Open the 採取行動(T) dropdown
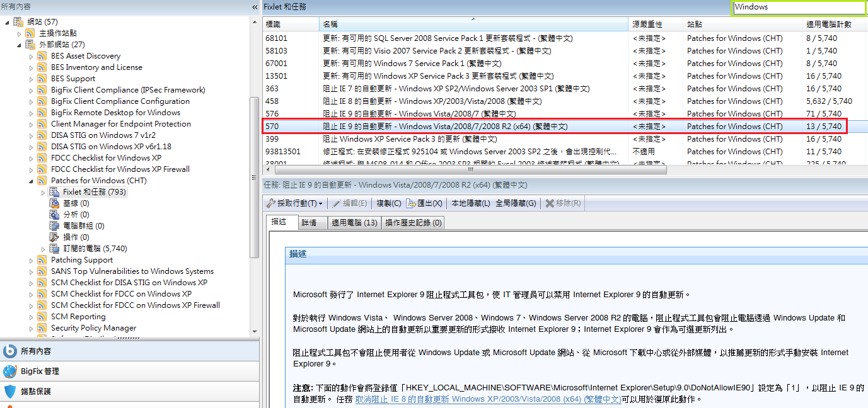The height and width of the screenshot is (408, 868). pyautogui.click(x=294, y=203)
